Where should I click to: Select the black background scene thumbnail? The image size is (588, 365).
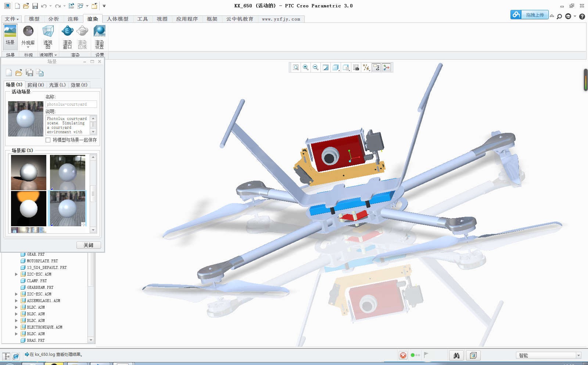29,209
